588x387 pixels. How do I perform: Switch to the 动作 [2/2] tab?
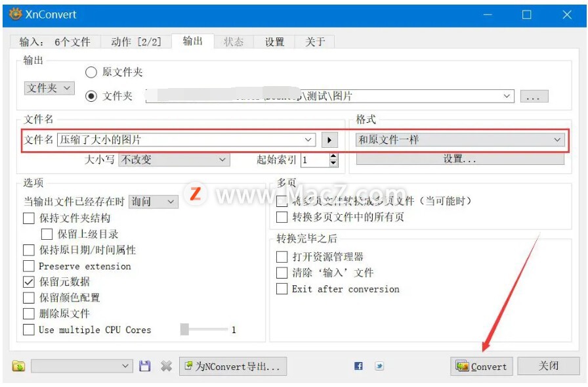click(136, 41)
